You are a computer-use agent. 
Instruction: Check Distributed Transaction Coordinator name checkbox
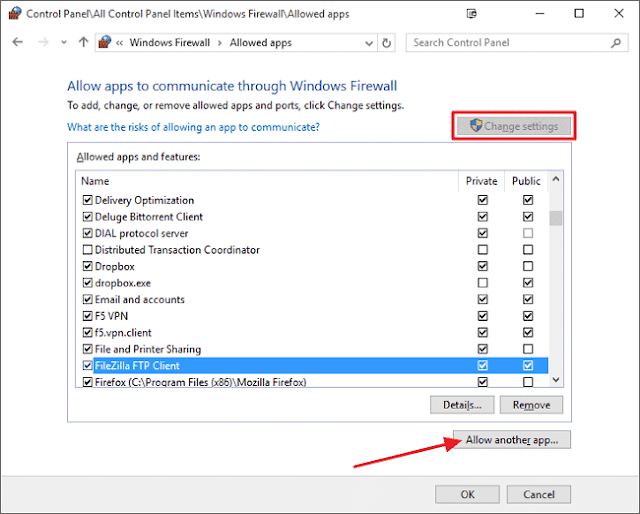click(87, 249)
